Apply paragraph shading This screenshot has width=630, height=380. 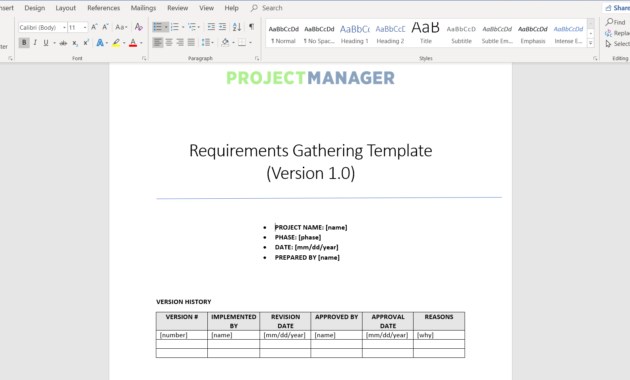[225, 42]
